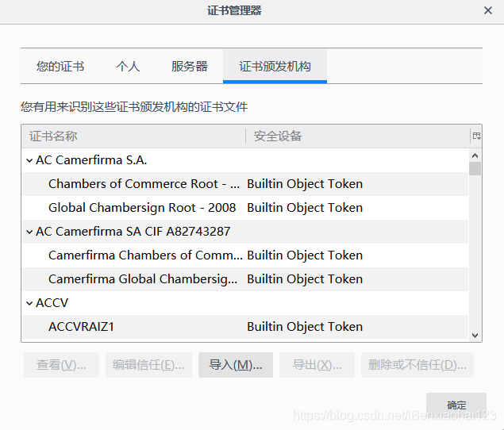Switch to the 您的证书 tab
Screen dimensions: 504x430
coord(60,66)
